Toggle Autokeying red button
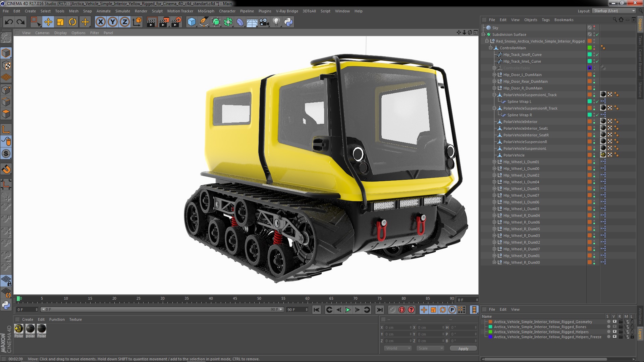This screenshot has width=644, height=362. [x=401, y=310]
